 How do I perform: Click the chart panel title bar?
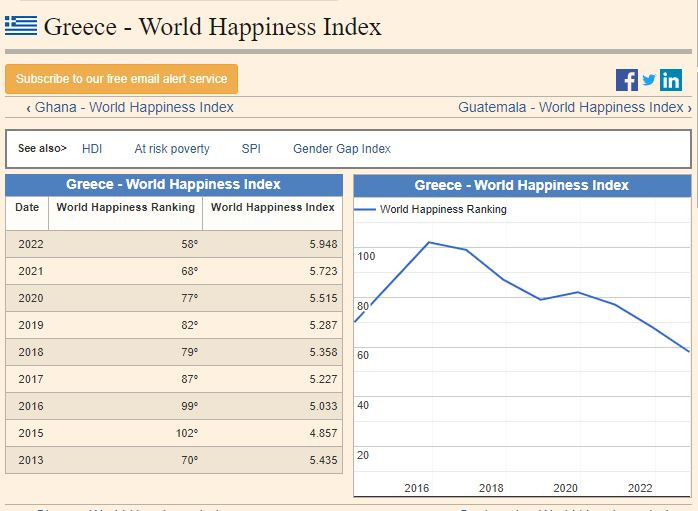click(x=521, y=185)
